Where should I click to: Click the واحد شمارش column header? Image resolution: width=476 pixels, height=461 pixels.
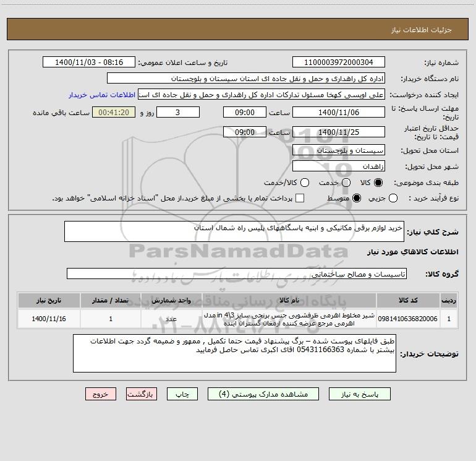[171, 300]
